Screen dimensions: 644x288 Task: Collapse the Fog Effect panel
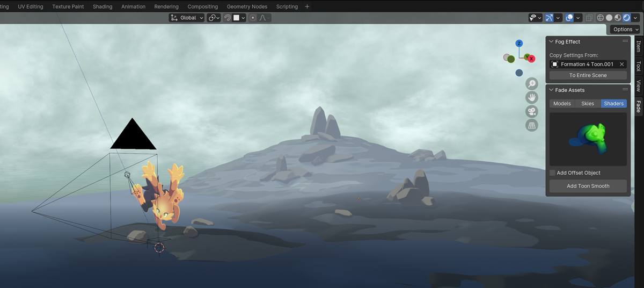point(551,41)
